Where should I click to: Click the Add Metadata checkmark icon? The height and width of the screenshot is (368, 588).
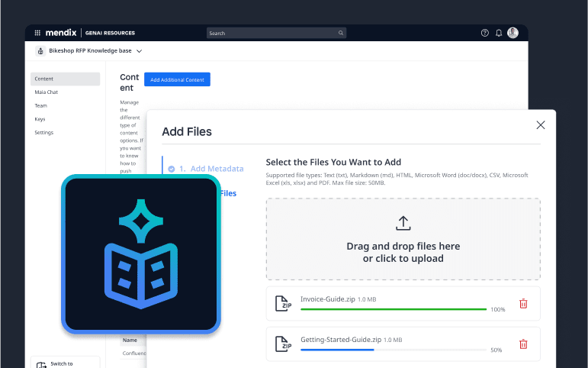pyautogui.click(x=172, y=169)
